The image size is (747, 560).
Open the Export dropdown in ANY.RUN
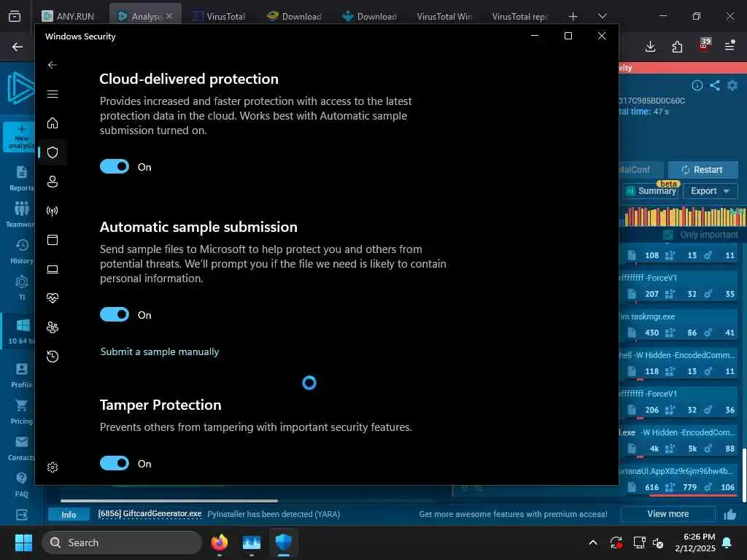(x=710, y=191)
